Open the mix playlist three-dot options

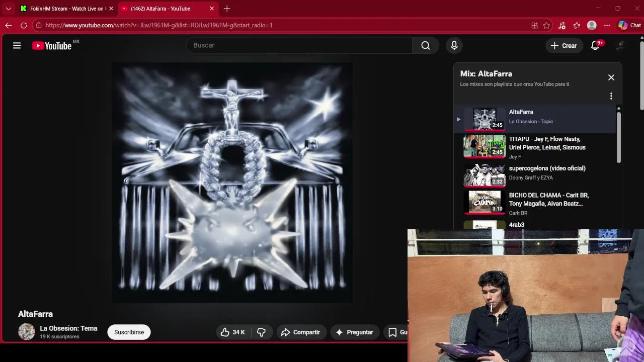(x=611, y=96)
